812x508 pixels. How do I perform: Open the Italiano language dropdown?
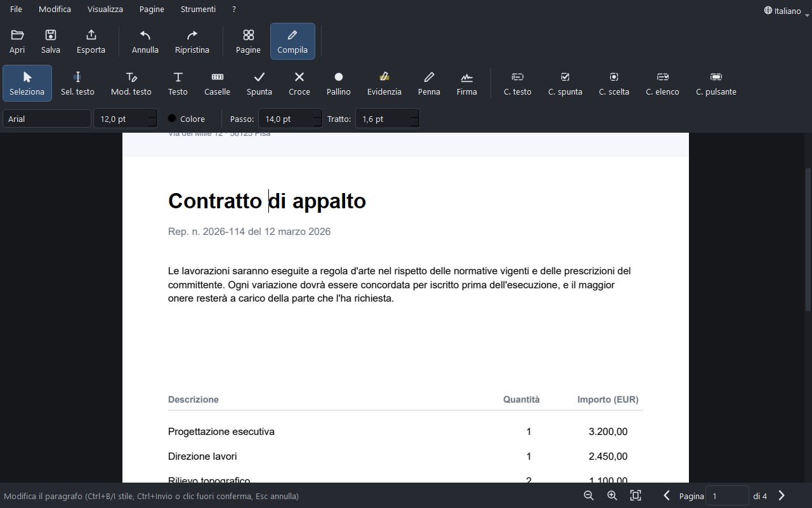click(x=786, y=11)
